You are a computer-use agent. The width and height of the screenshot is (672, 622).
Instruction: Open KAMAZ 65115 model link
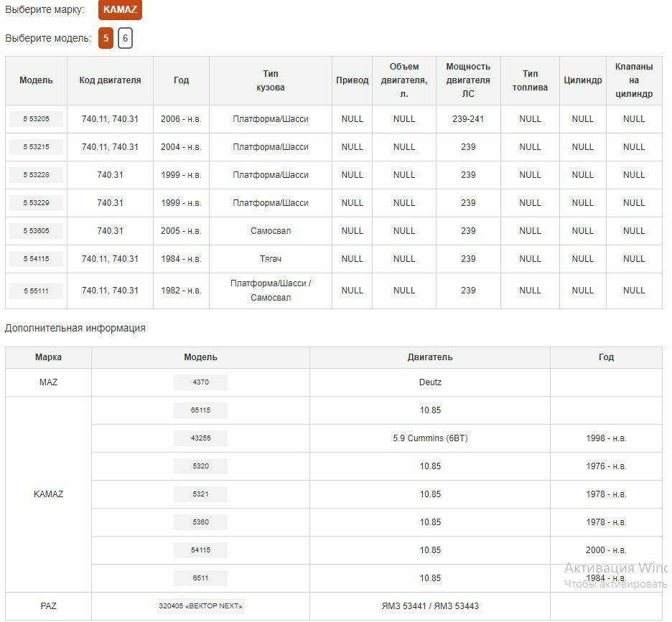[x=200, y=410]
